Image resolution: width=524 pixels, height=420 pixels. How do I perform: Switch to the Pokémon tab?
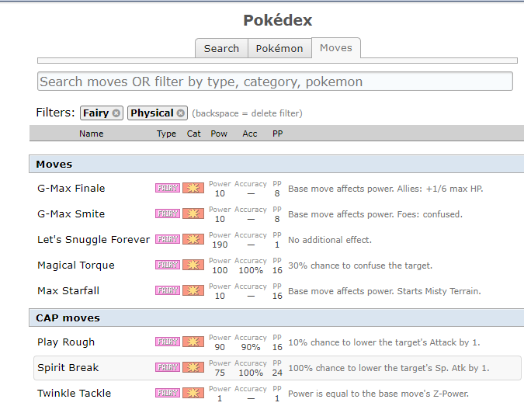279,48
